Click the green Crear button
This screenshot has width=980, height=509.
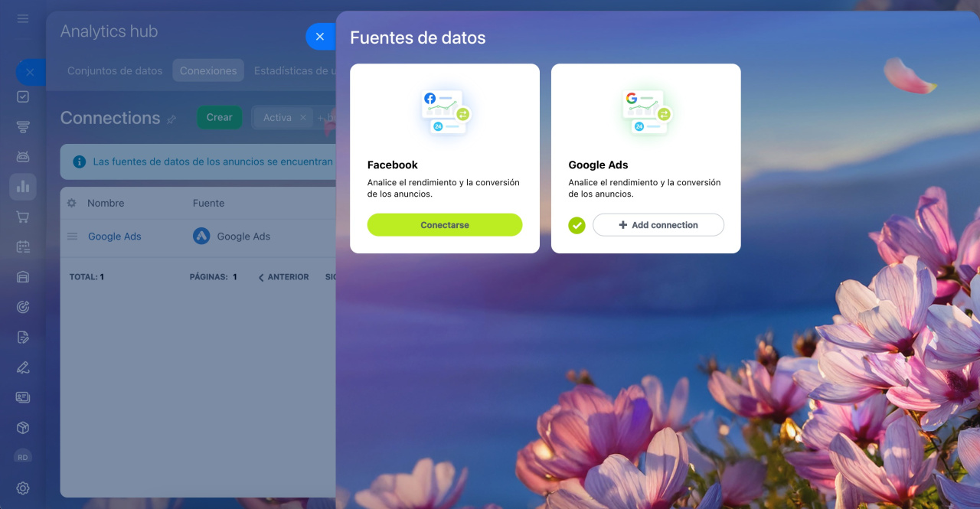click(219, 117)
